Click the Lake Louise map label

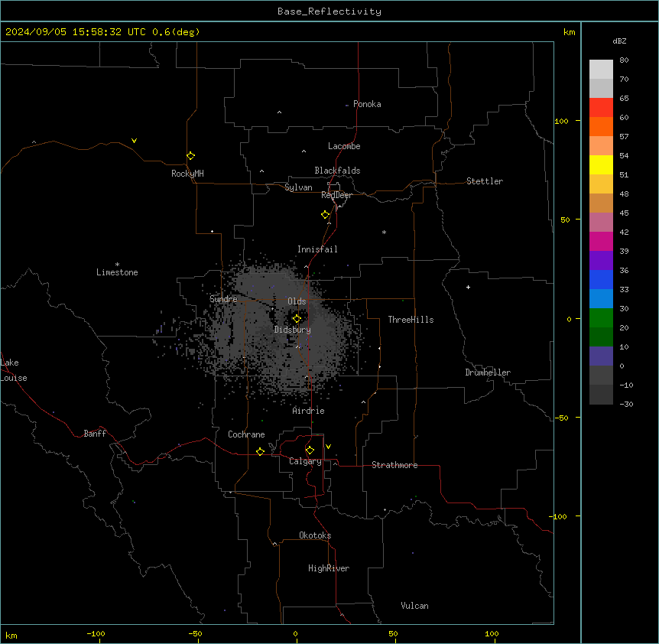[14, 370]
